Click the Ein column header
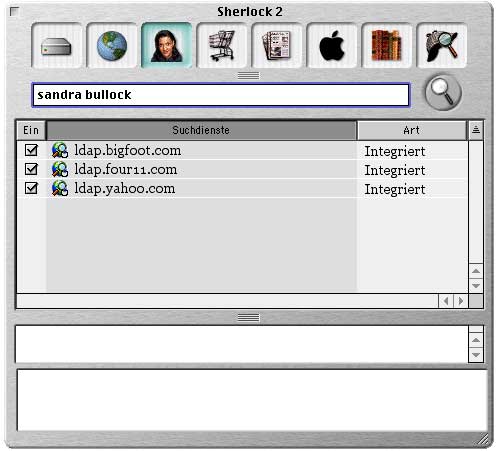 point(31,130)
